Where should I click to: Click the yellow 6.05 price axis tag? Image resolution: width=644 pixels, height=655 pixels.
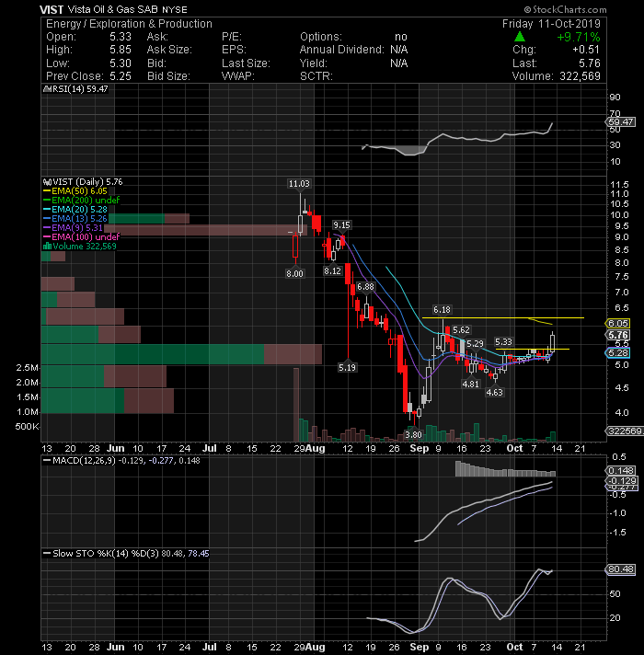coord(617,323)
